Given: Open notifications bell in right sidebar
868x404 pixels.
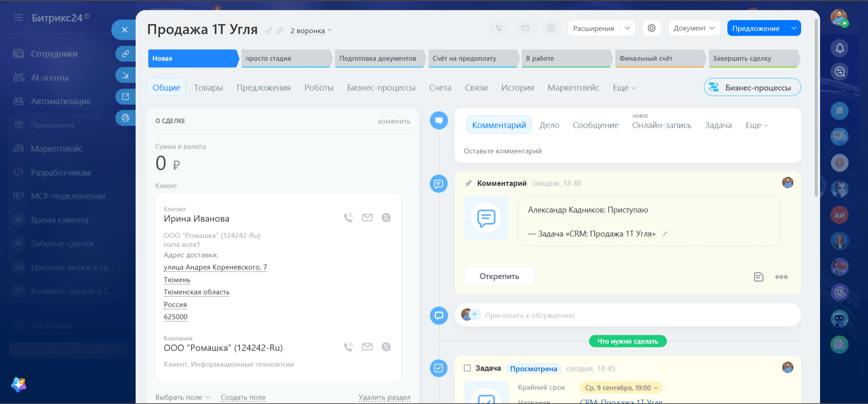Looking at the screenshot, I should tap(840, 48).
